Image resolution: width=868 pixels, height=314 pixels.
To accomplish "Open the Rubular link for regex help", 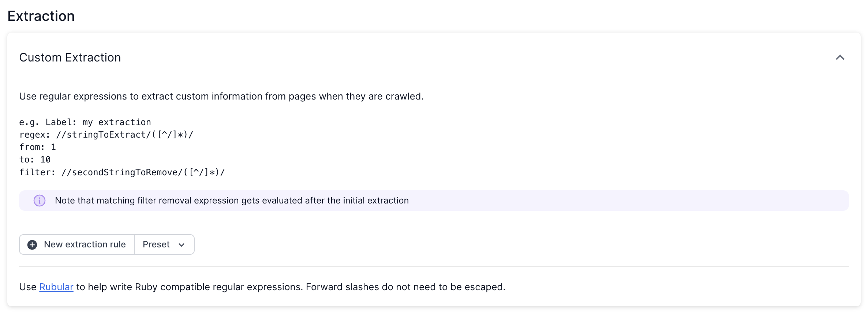I will tap(56, 287).
